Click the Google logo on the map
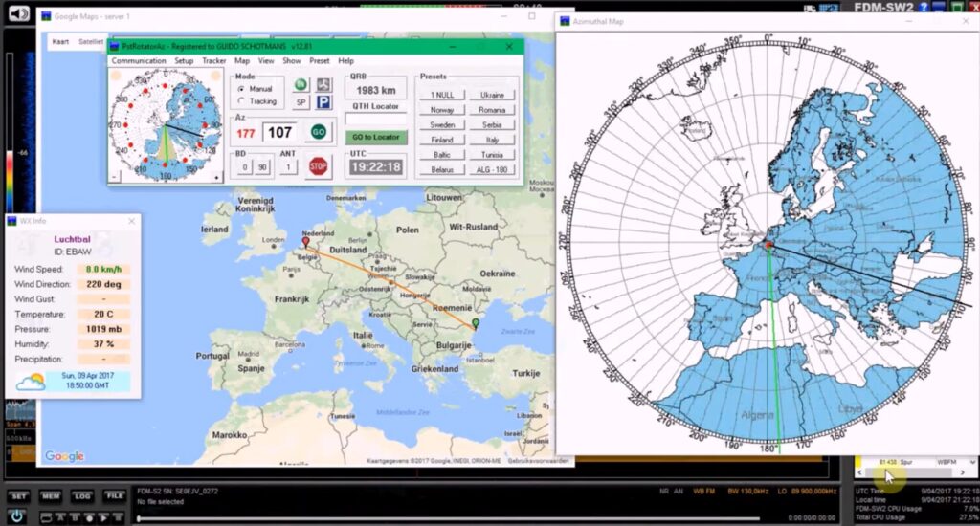Viewport: 980px width, 526px height. (64, 456)
